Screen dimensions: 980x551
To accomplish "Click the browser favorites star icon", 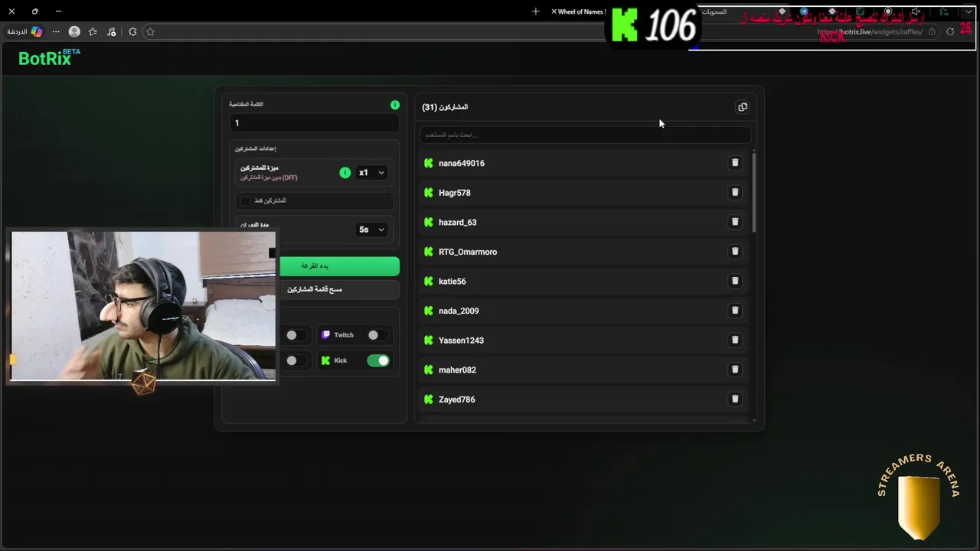I will click(150, 31).
